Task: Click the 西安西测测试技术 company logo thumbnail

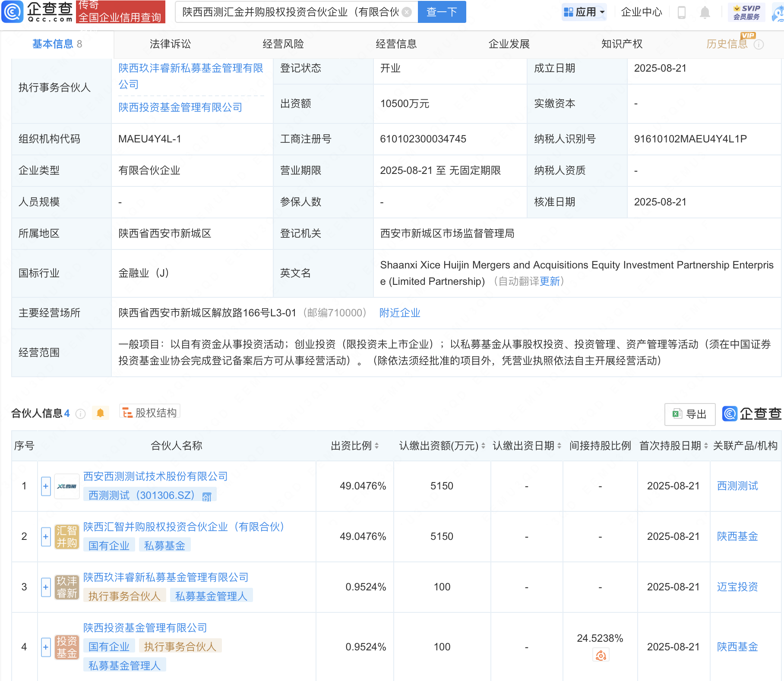Action: (x=67, y=486)
